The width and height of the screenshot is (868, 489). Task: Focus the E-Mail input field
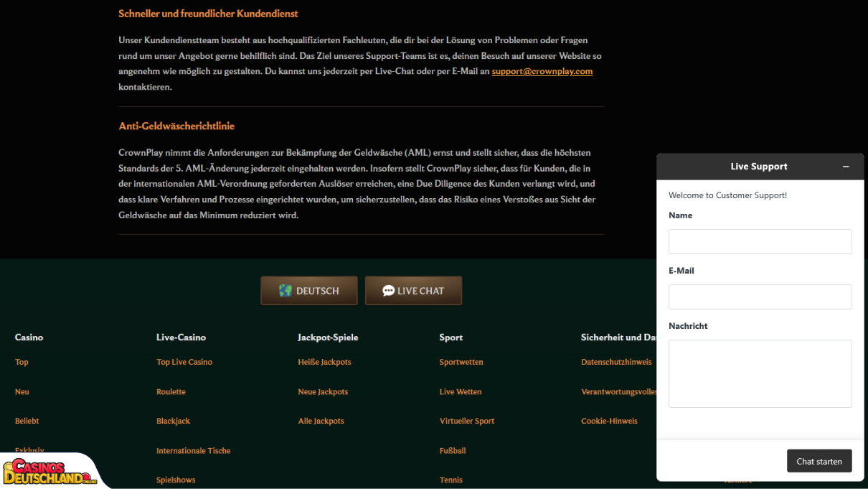click(x=760, y=297)
